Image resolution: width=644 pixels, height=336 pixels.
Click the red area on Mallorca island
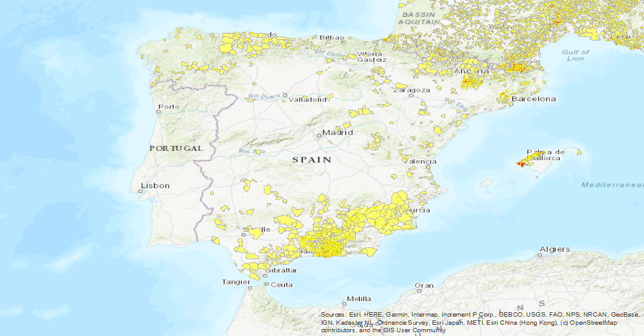[x=521, y=163]
